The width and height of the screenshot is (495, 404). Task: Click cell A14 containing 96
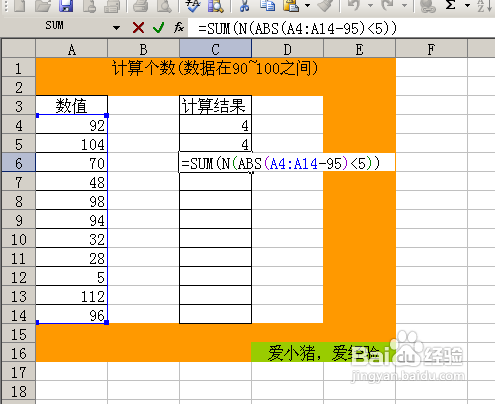click(x=72, y=315)
